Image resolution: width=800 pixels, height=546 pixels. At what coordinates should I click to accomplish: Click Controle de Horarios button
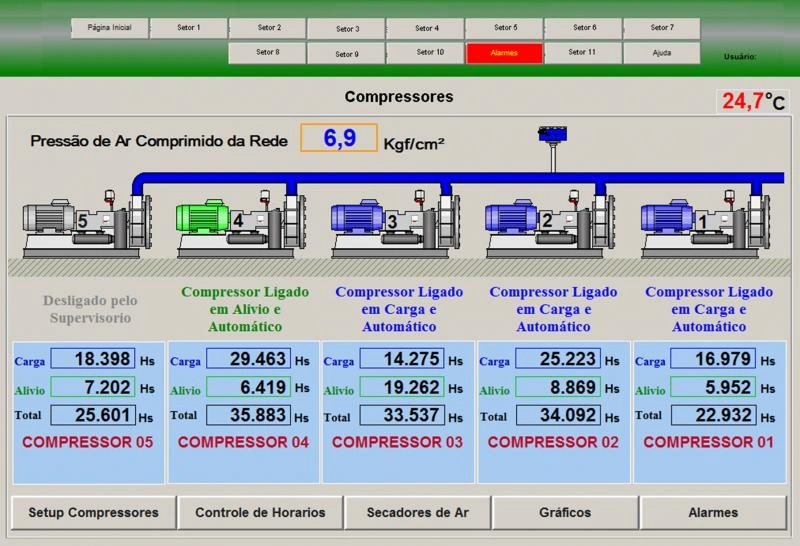[260, 513]
